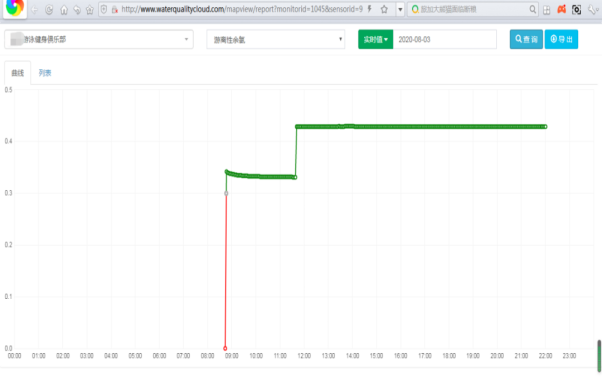Click the blue 查询 query button

(526, 39)
